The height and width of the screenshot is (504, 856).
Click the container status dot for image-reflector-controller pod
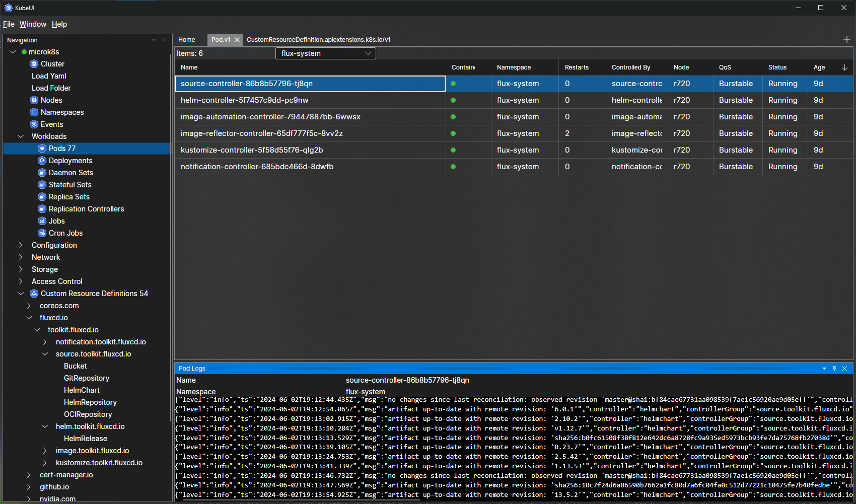(453, 133)
